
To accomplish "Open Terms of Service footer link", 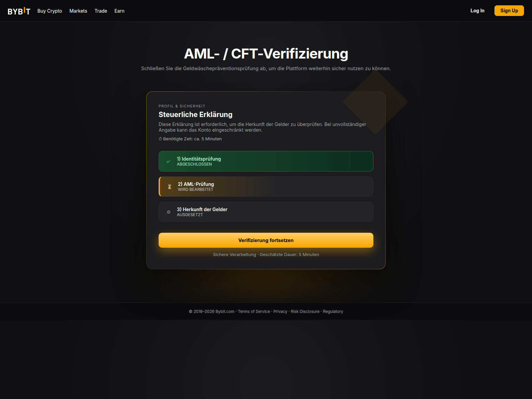I will (254, 312).
